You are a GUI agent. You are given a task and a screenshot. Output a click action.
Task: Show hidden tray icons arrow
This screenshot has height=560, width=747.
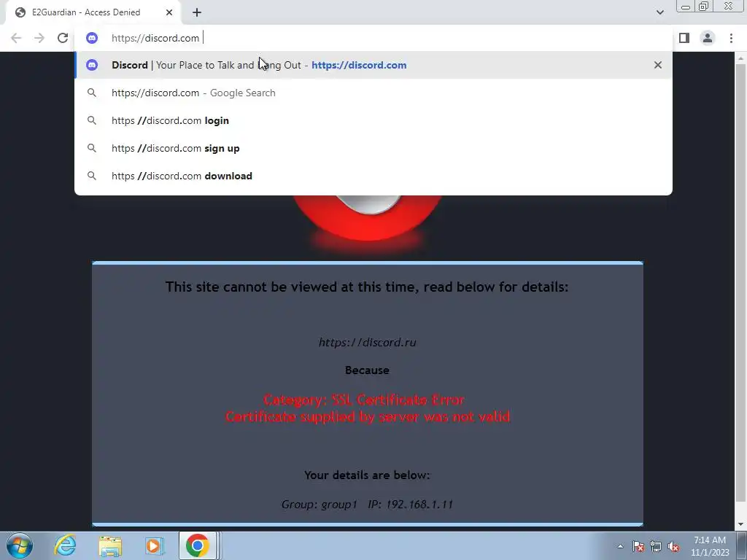coord(620,546)
